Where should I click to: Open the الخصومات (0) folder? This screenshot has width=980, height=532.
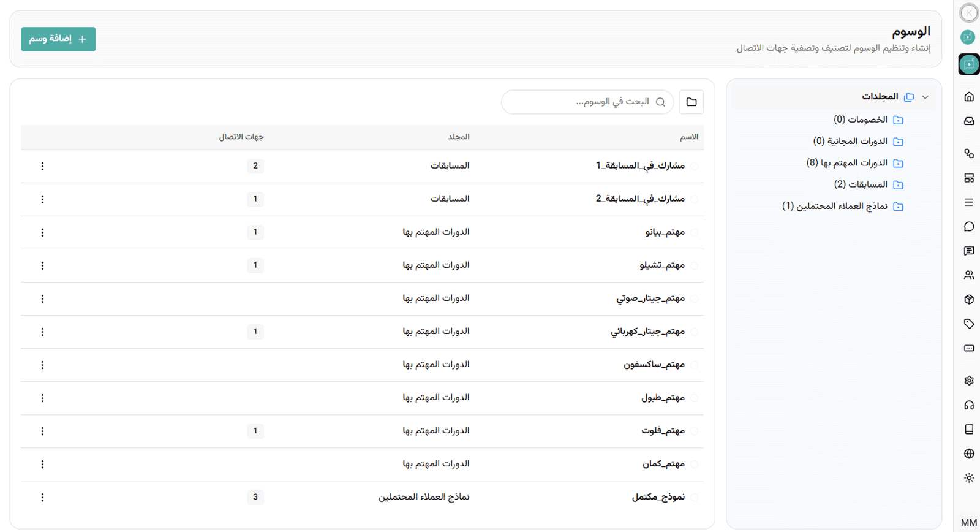[869, 120]
